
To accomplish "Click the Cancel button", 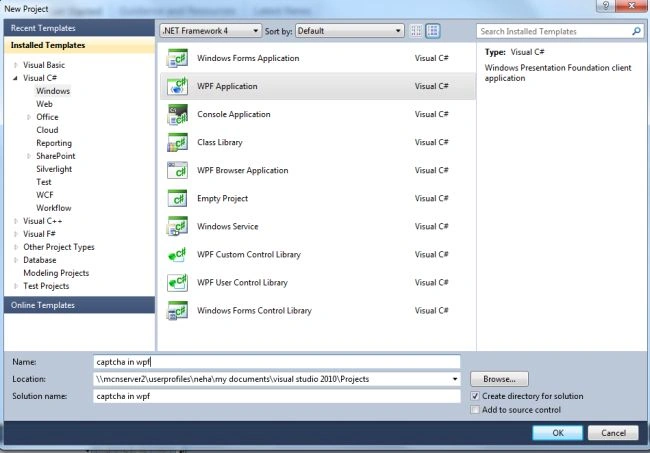I will click(613, 433).
